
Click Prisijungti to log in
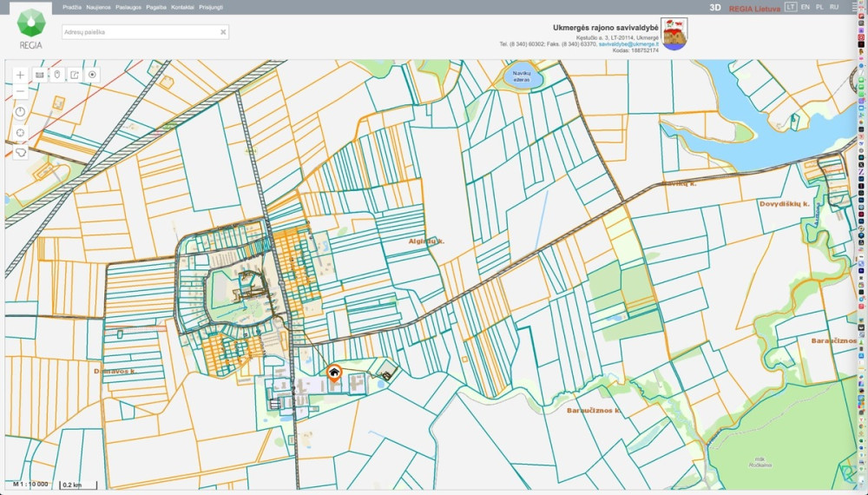(211, 7)
